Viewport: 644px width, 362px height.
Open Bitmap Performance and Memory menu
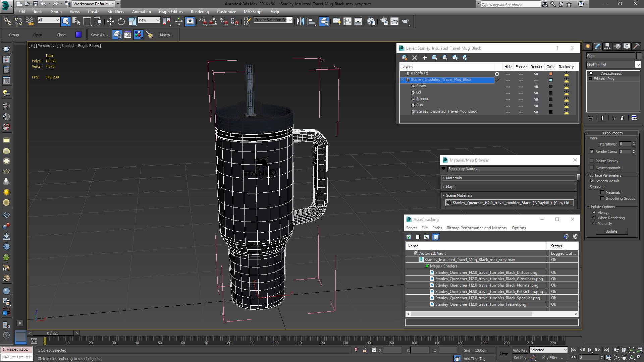pos(477,228)
